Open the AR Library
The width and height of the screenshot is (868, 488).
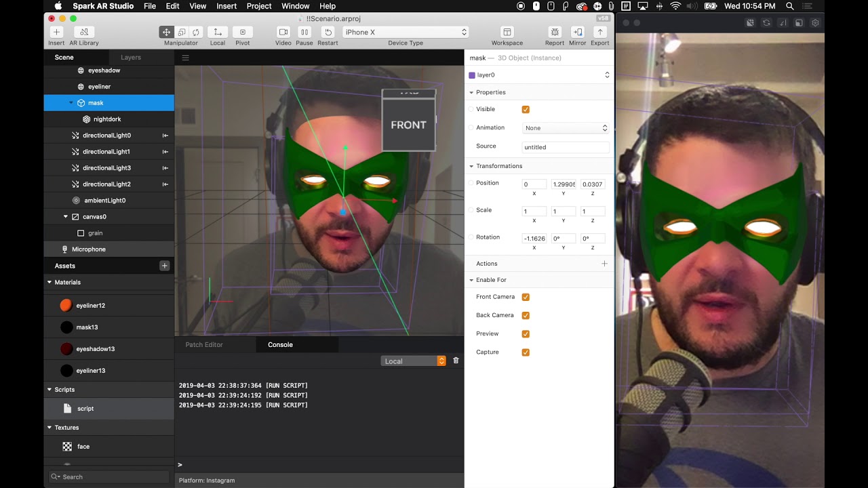point(84,33)
